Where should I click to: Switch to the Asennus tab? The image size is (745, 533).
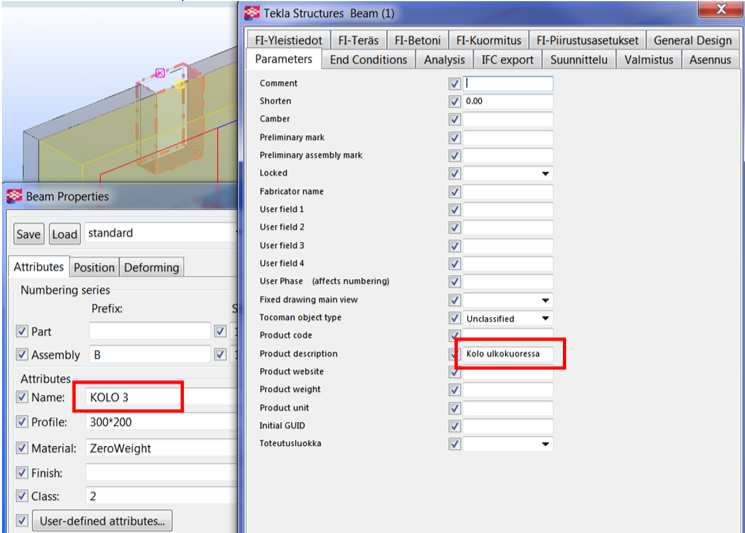point(710,60)
